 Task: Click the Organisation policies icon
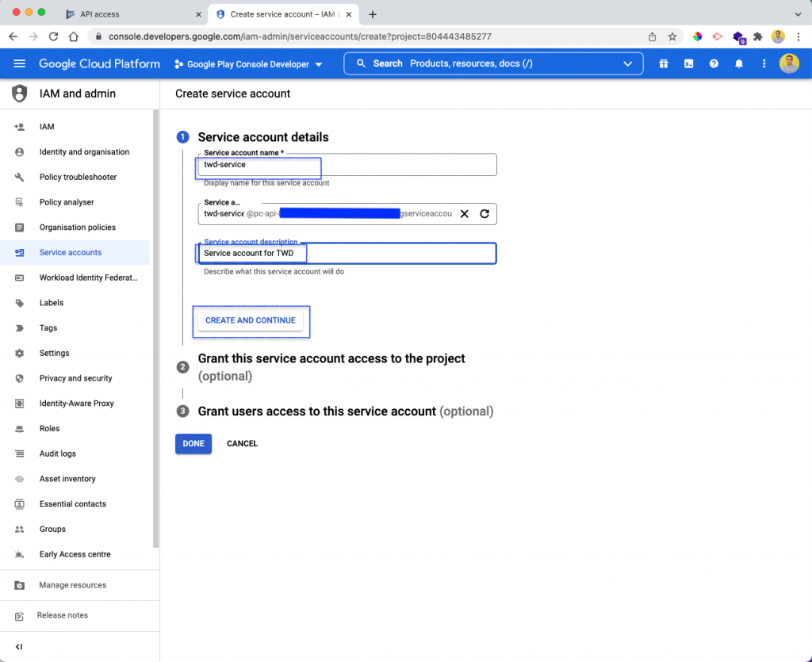click(19, 228)
